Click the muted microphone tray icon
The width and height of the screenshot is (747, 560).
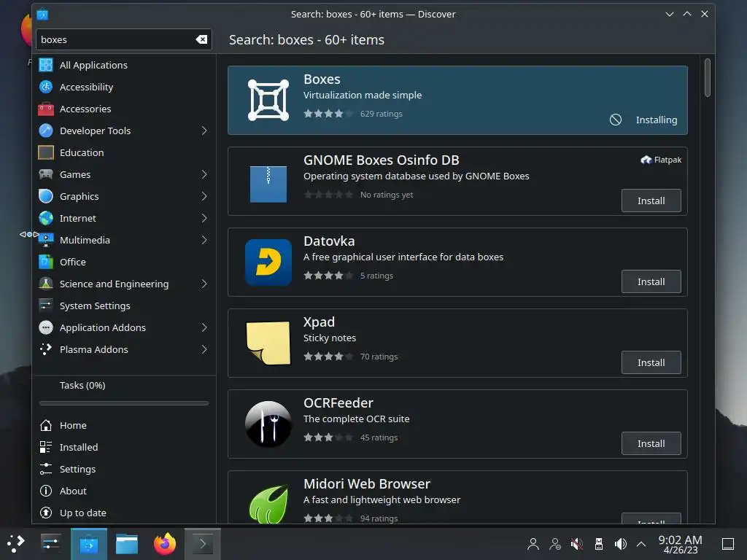coord(577,544)
